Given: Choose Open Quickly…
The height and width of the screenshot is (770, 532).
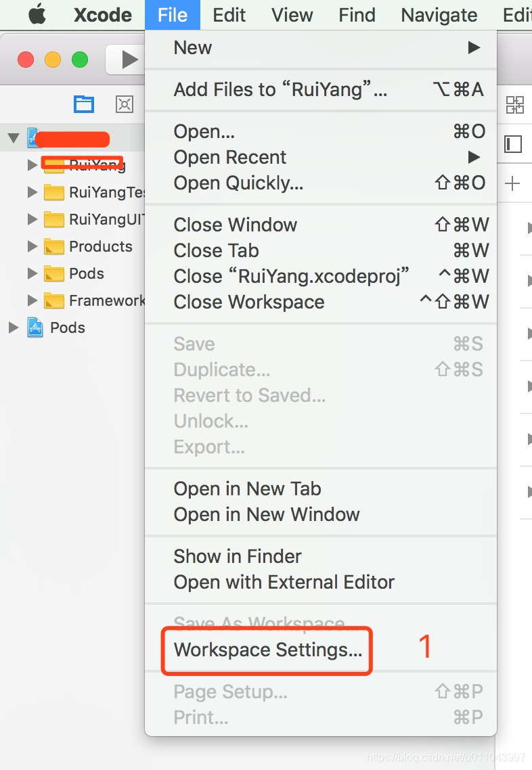Looking at the screenshot, I should [321, 183].
